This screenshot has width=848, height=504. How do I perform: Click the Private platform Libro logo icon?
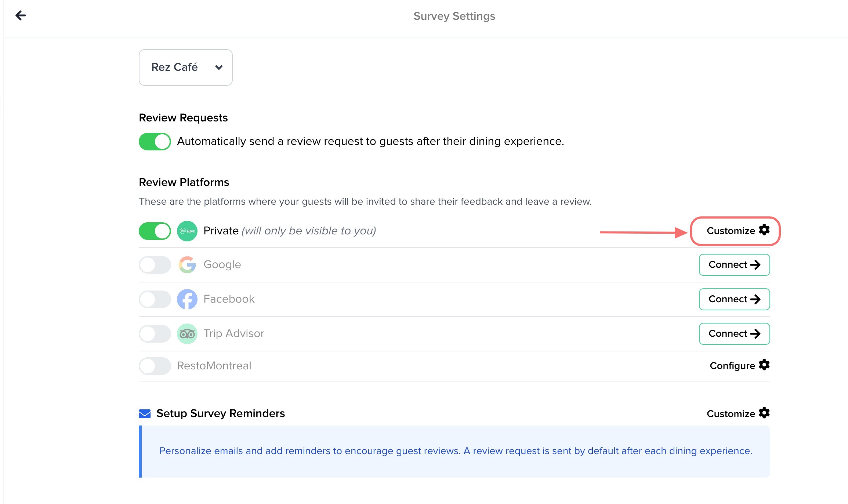pos(187,231)
